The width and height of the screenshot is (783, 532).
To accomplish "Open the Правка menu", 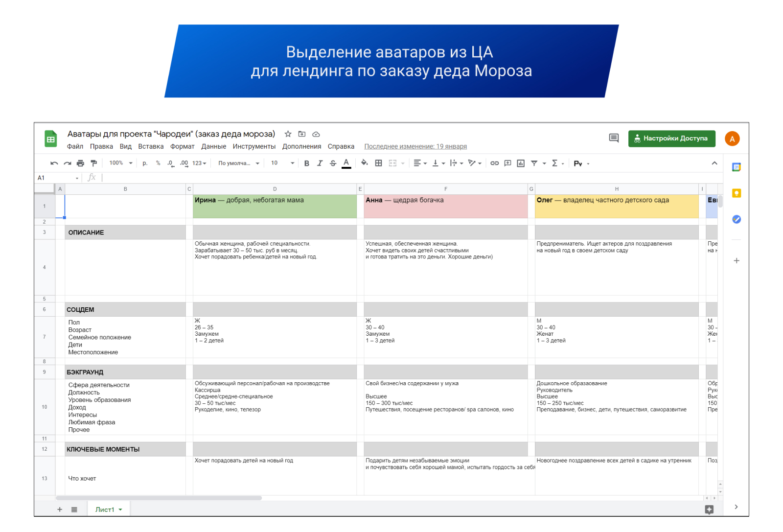I will point(101,146).
